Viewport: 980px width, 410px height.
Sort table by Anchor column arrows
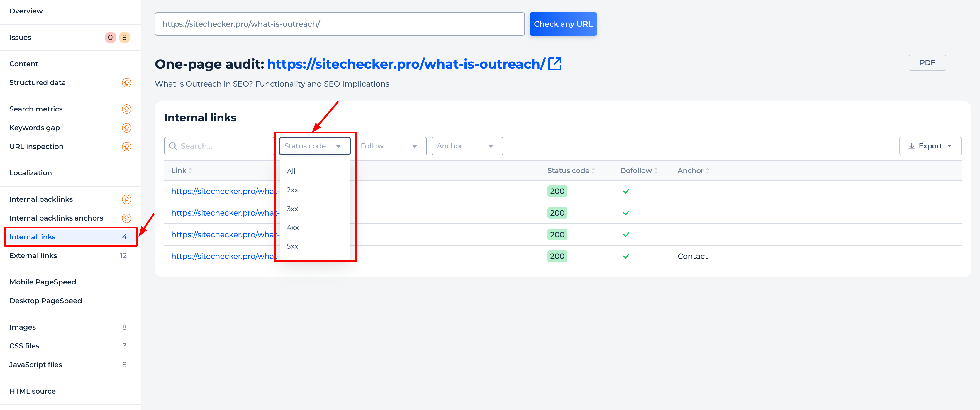707,171
